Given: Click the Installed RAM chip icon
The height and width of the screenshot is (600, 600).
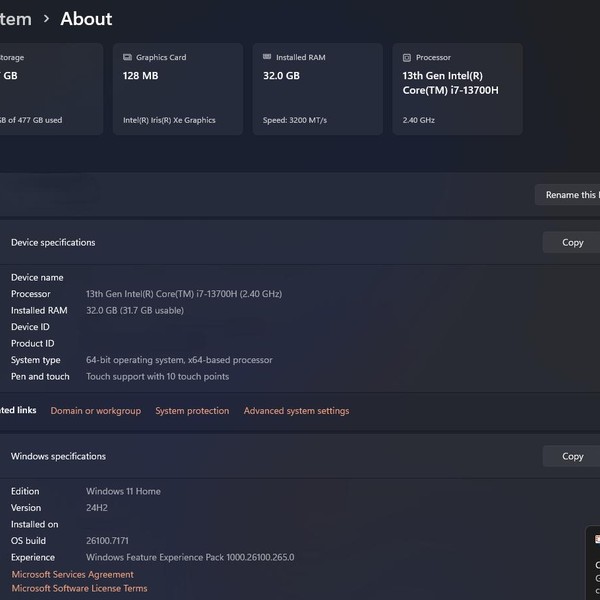Looking at the screenshot, I should pos(267,58).
